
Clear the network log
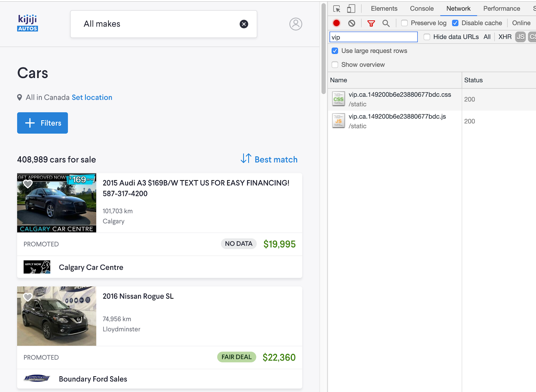click(352, 23)
